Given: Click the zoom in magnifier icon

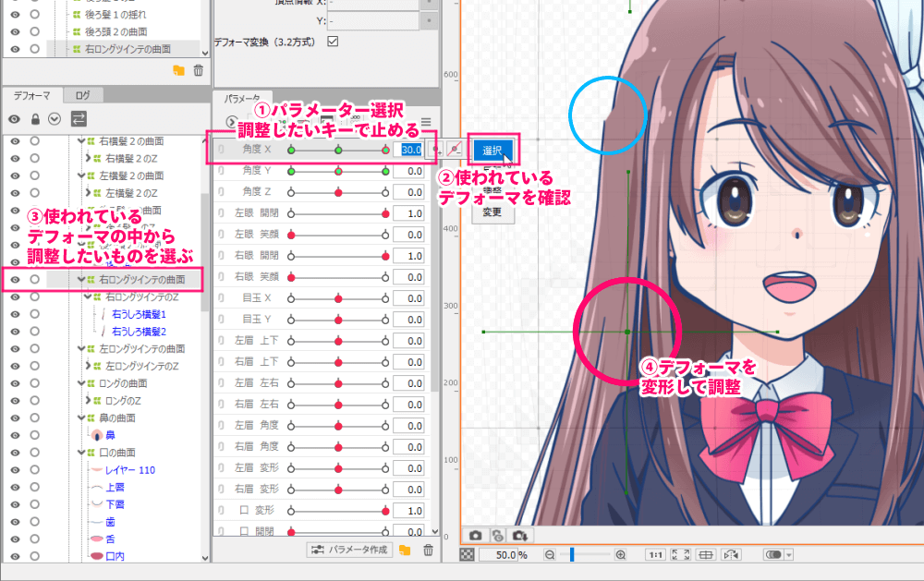Looking at the screenshot, I should click(x=621, y=554).
